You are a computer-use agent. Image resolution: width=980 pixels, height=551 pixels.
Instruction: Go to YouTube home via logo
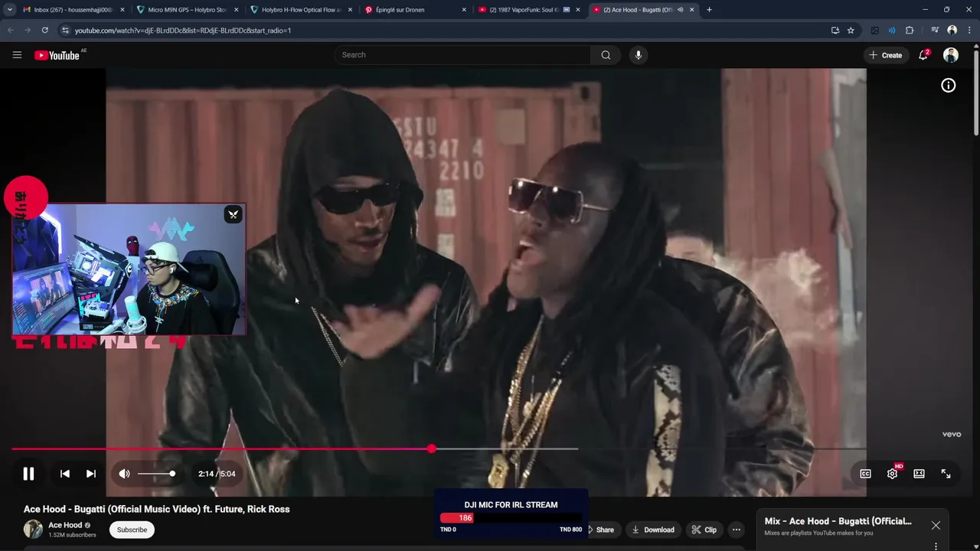point(57,55)
